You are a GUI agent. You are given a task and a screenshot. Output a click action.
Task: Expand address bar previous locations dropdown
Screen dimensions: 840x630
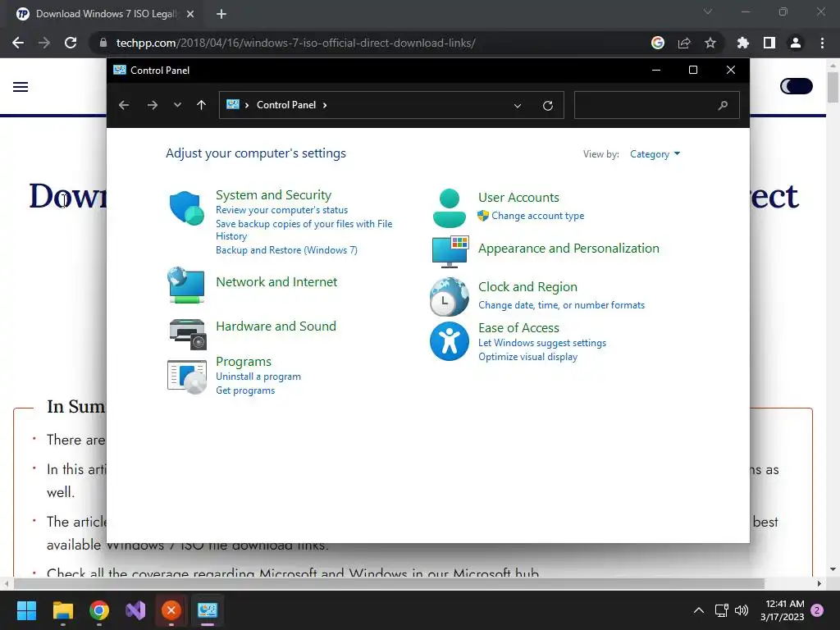[518, 106]
